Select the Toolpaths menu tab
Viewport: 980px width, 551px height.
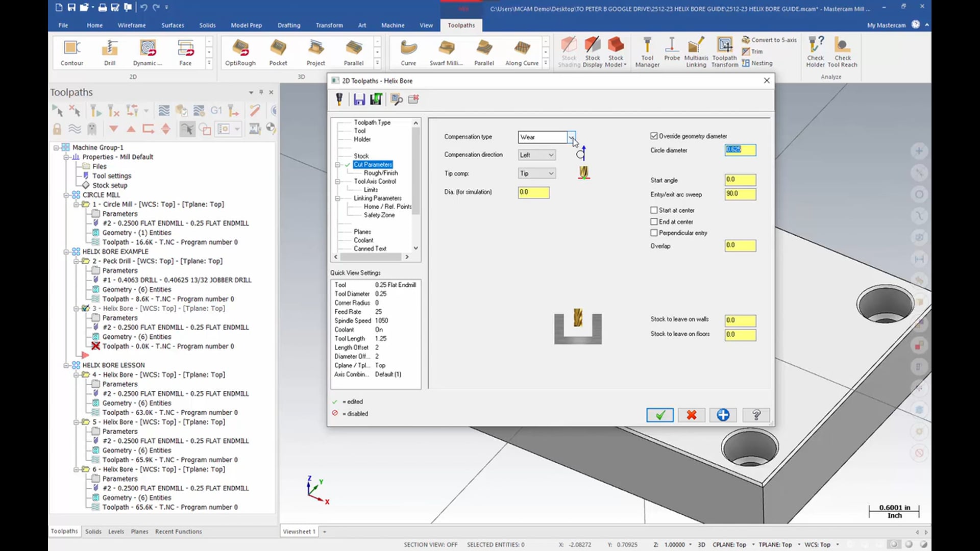[x=461, y=25]
